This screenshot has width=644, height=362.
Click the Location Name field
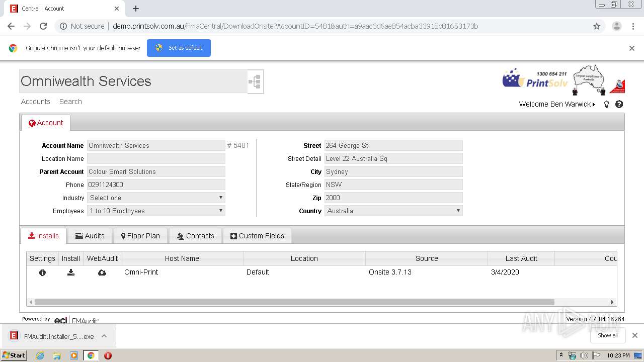pos(156,158)
